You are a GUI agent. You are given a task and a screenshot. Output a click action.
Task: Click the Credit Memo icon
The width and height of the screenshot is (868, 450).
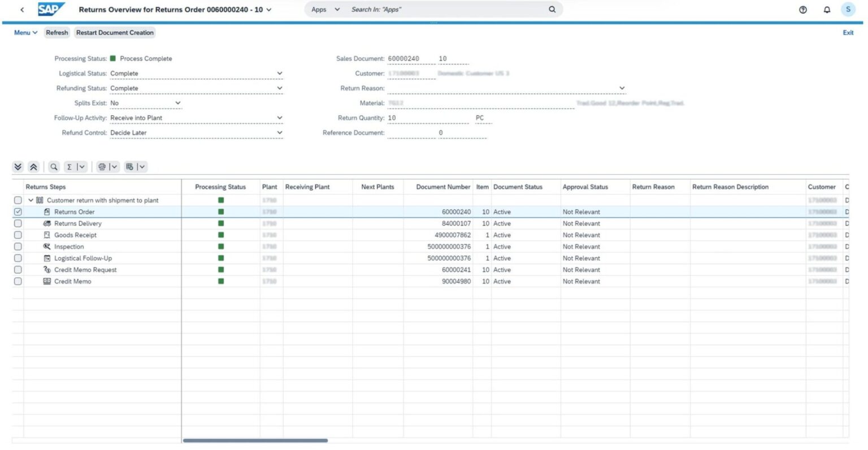tap(47, 282)
